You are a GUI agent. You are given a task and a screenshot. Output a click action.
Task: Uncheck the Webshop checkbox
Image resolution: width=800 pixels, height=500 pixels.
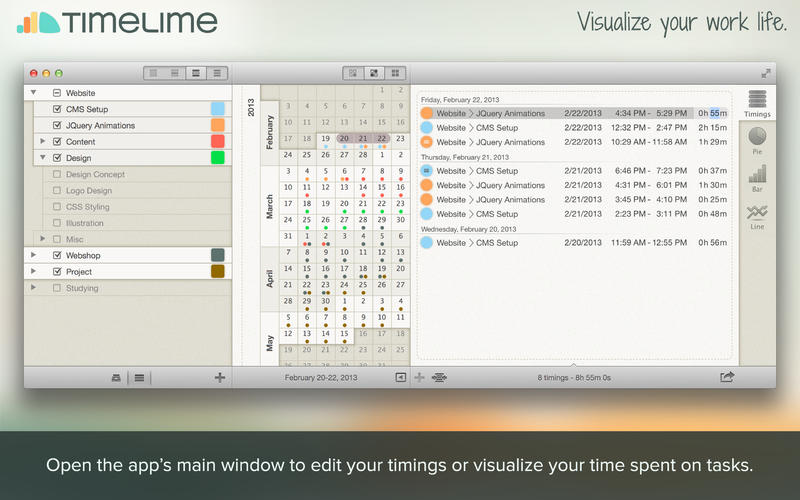point(57,255)
